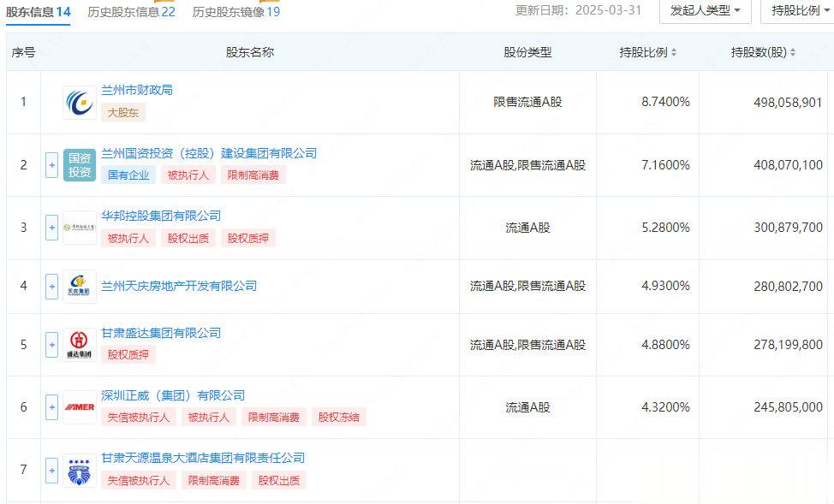Click the 股份类型 column header

tap(527, 52)
